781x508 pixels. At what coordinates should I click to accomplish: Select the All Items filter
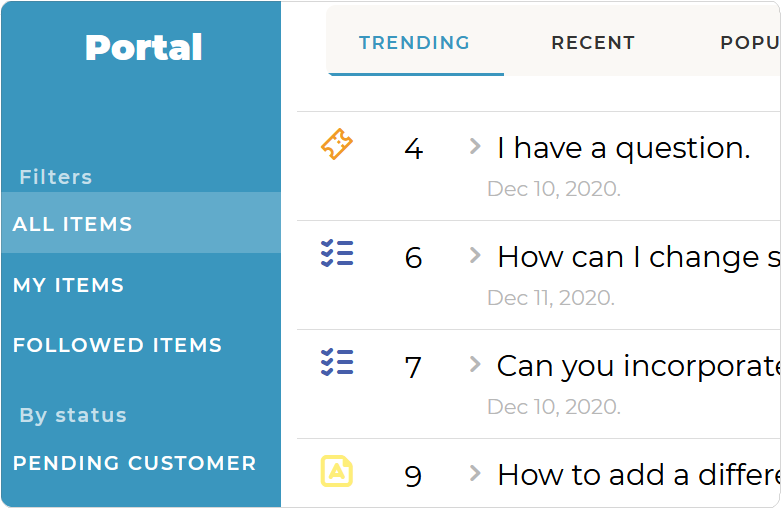coord(141,223)
